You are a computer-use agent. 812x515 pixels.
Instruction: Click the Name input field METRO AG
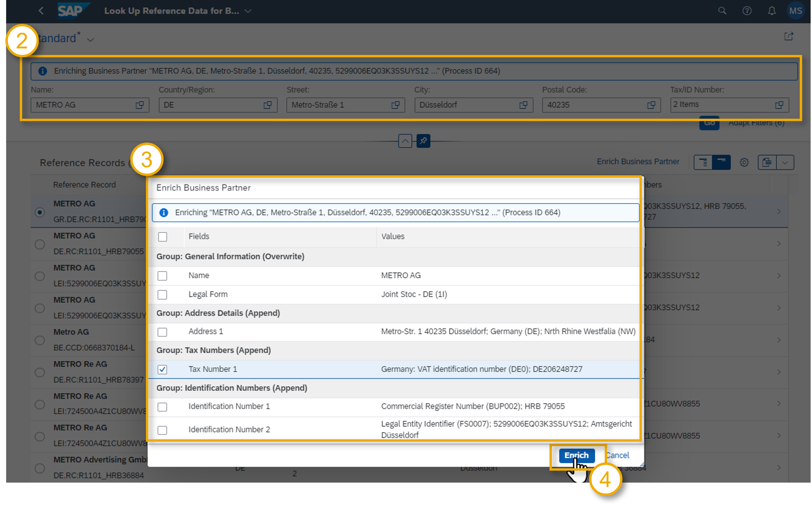coord(90,105)
